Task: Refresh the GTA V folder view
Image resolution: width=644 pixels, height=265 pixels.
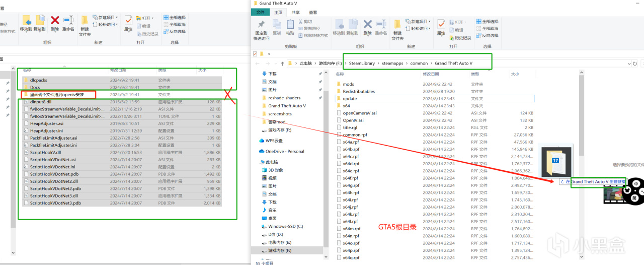Action: pyautogui.click(x=635, y=63)
